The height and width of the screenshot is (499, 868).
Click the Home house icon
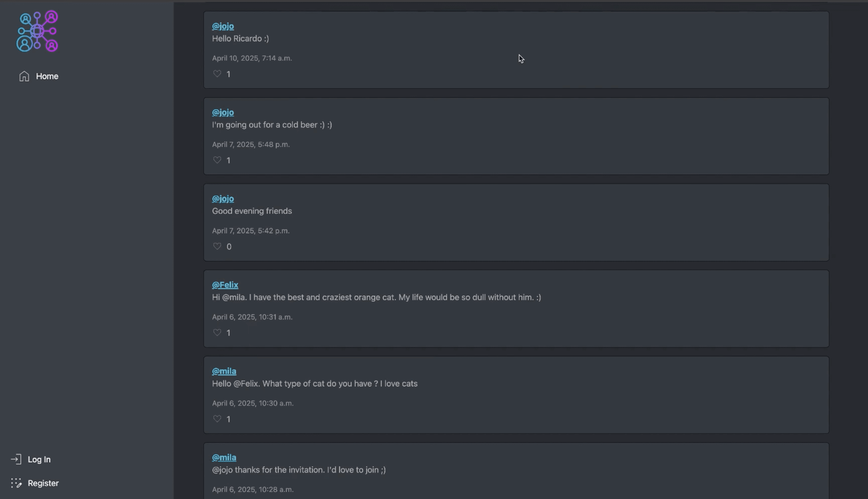(x=24, y=76)
